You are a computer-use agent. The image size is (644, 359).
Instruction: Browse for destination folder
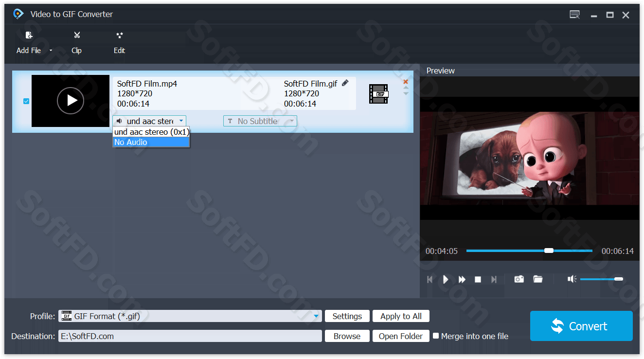(347, 336)
